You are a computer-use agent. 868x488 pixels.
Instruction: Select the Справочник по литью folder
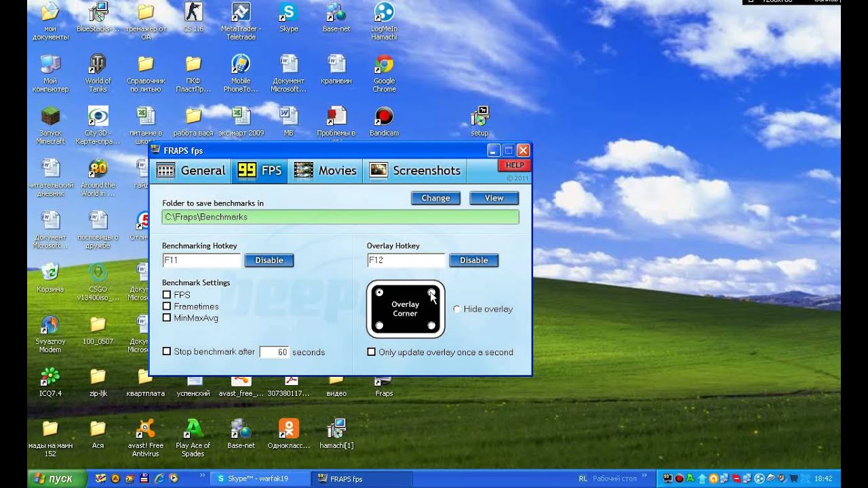click(x=145, y=74)
